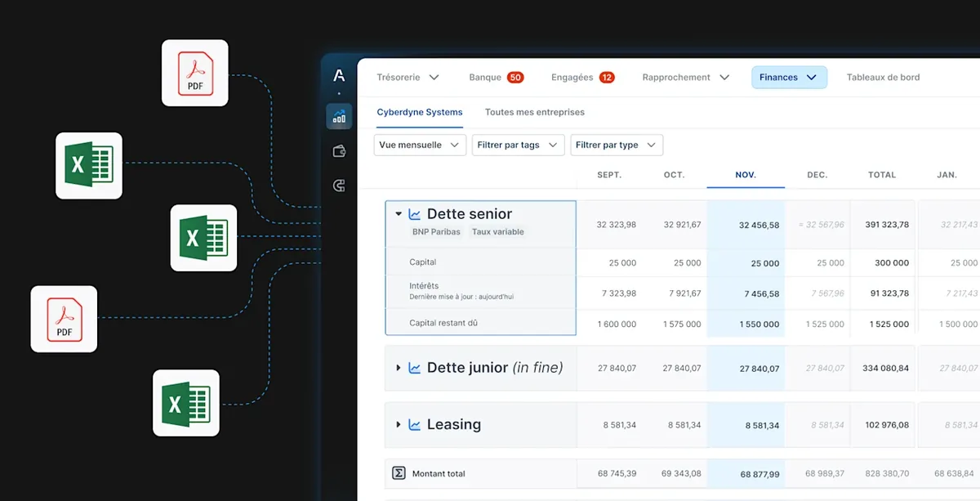This screenshot has height=501, width=980.
Task: Select the Intérêts row label
Action: [x=424, y=286]
